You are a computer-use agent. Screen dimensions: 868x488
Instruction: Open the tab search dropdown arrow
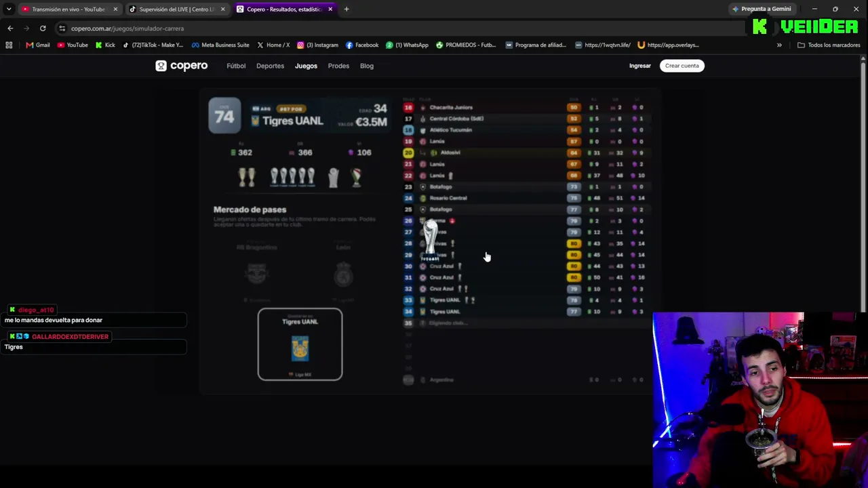9,9
